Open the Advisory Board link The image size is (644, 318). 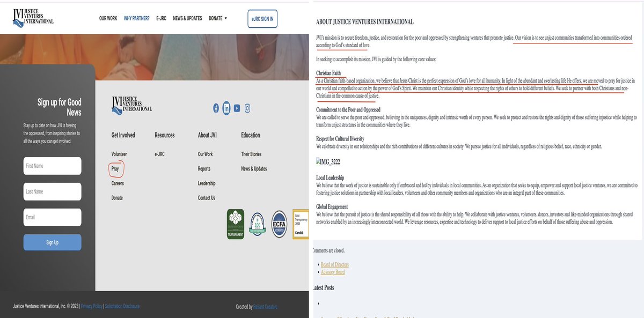tap(333, 272)
